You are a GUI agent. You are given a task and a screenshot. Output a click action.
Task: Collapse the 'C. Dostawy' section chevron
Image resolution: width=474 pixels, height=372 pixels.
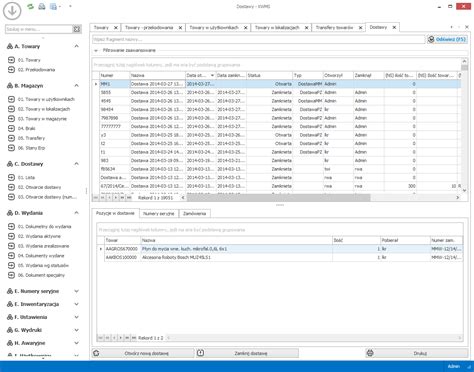pos(77,164)
